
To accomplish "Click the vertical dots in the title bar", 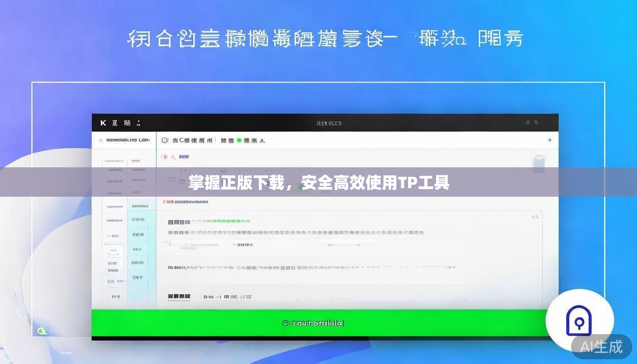I will pyautogui.click(x=138, y=123).
